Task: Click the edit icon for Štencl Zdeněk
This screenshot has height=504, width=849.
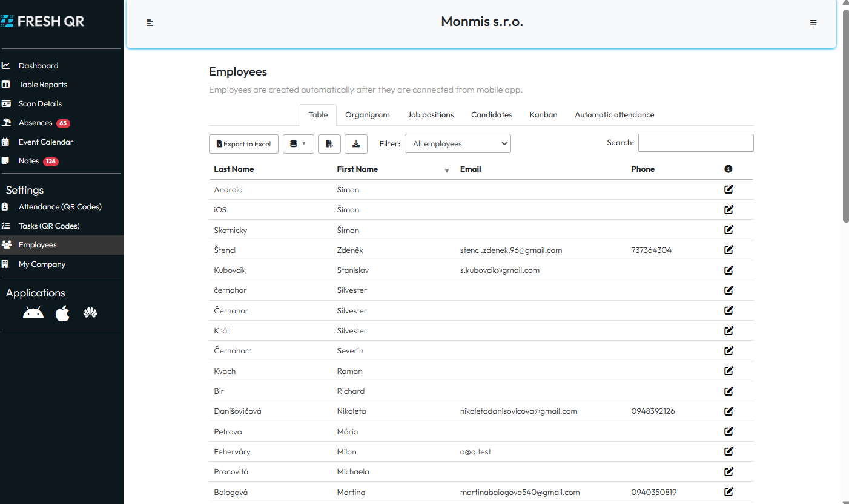Action: [728, 250]
